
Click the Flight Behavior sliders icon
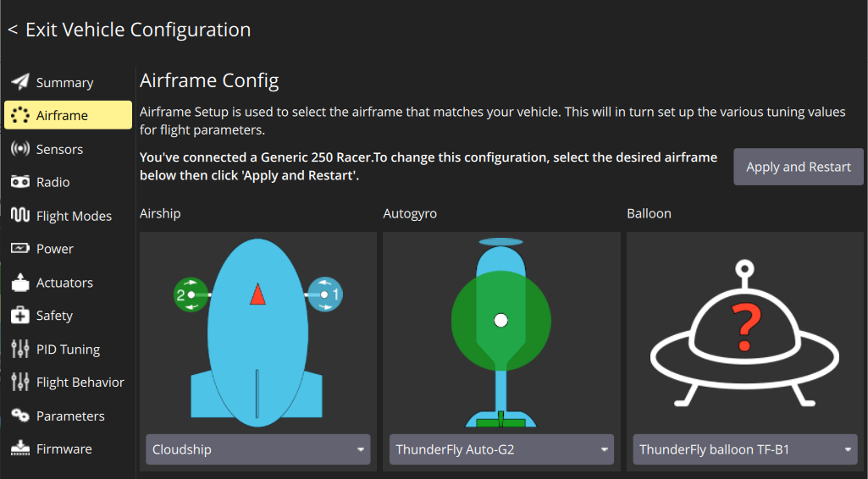pos(20,382)
